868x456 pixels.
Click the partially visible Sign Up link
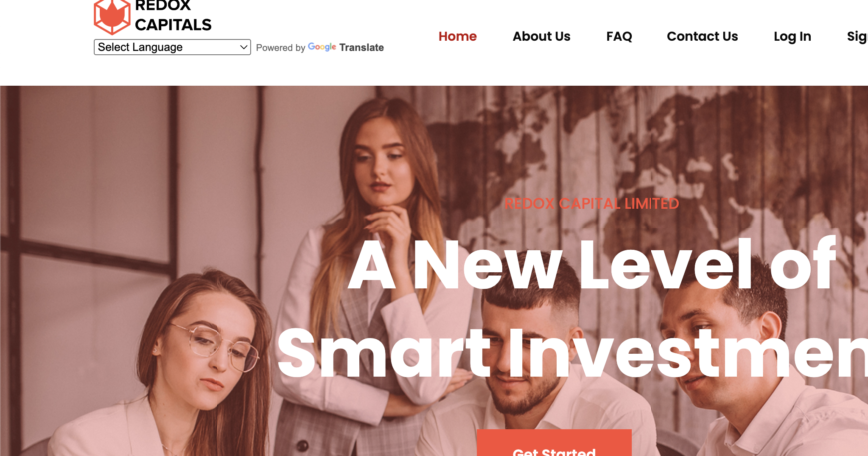click(857, 37)
